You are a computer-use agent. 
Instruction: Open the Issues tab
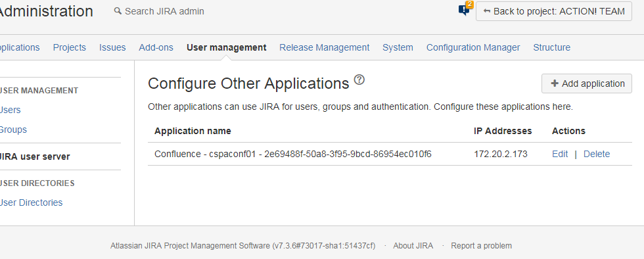click(112, 48)
